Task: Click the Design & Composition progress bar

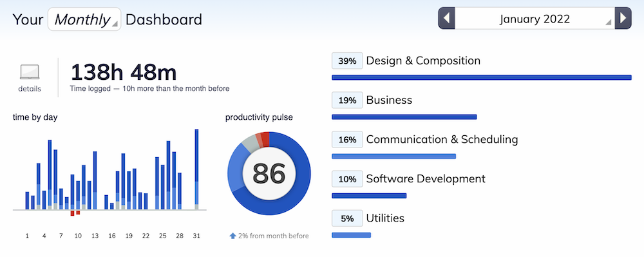Action: 481,77
